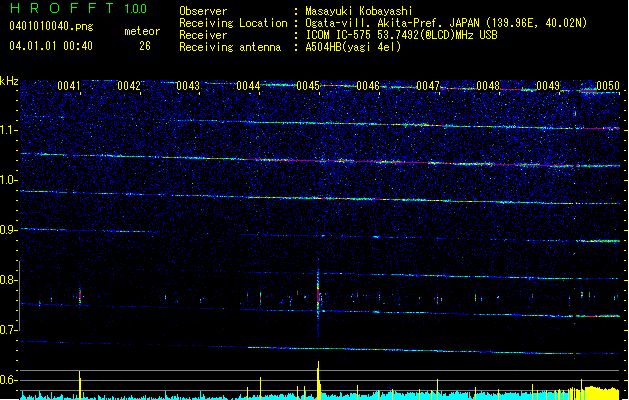Click the Receiver label
Screen dimensions: 629x400
[x=203, y=35]
